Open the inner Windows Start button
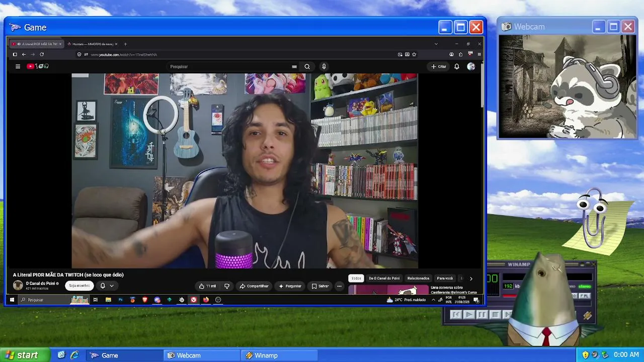This screenshot has height=362, width=644. tap(12, 300)
